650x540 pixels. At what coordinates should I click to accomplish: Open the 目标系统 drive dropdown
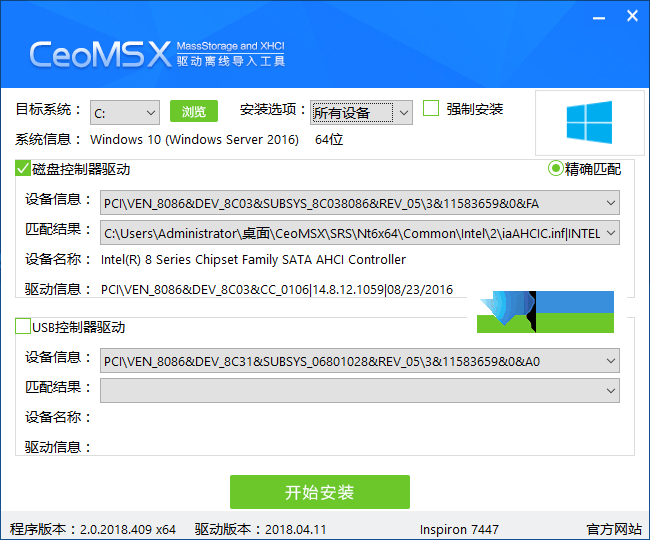tap(125, 112)
